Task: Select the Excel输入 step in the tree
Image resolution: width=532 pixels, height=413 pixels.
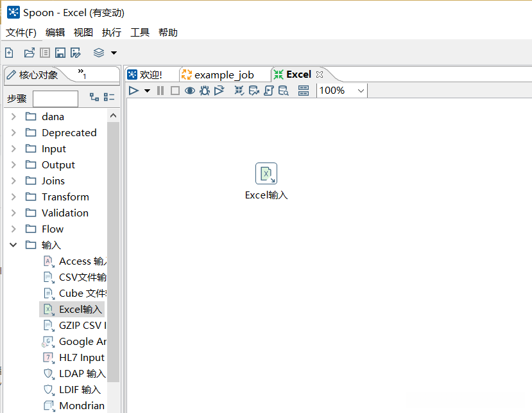Action: point(73,310)
